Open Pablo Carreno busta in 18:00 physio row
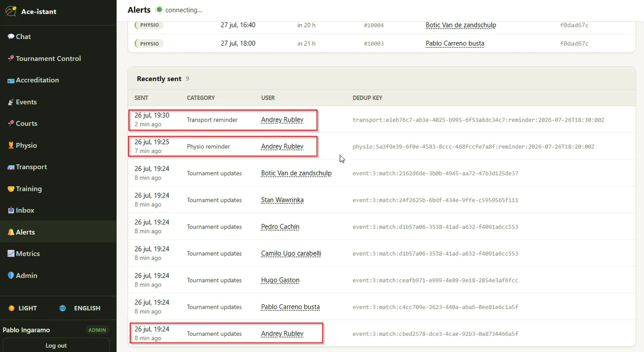The height and width of the screenshot is (352, 644). (455, 43)
